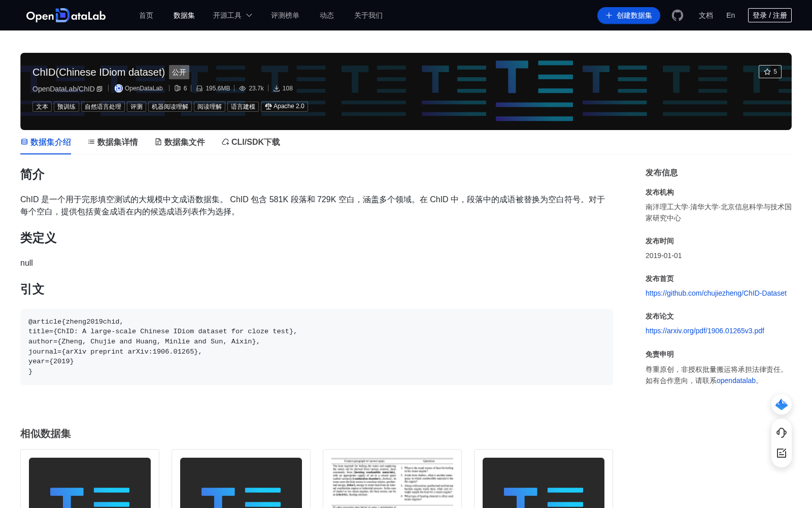
Task: Open the similar dataset with paper screenshot
Action: (392, 483)
